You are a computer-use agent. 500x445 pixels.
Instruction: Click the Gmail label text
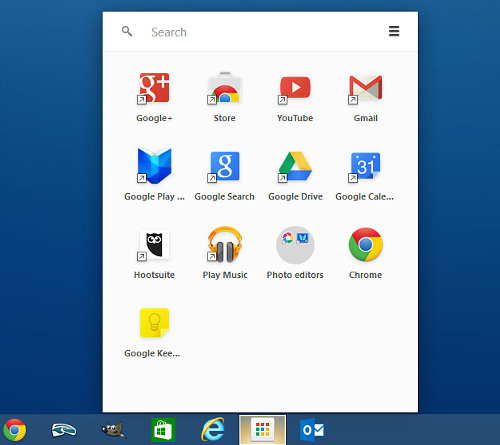[366, 118]
